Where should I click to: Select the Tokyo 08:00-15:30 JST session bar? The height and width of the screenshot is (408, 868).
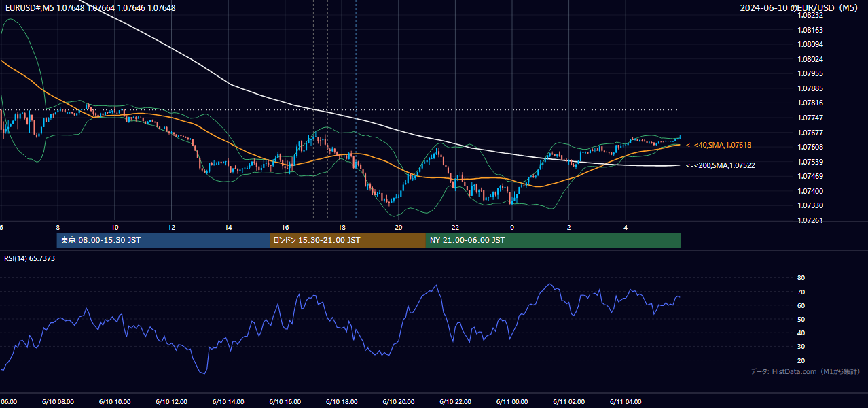pos(163,240)
